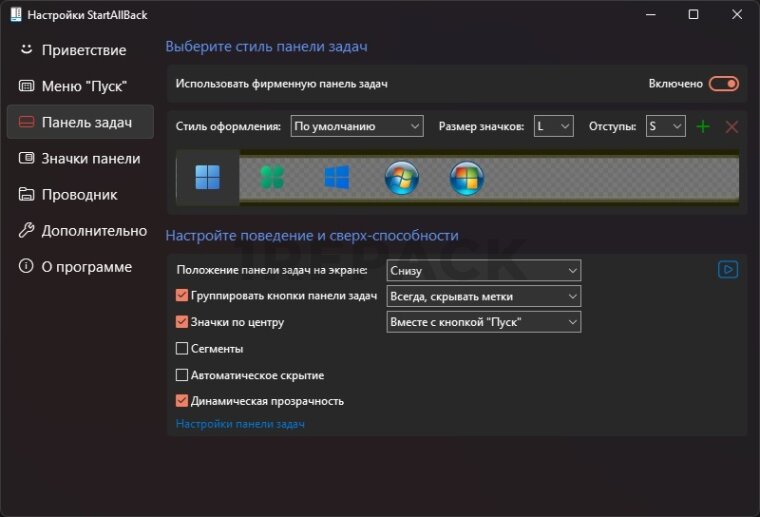Toggle the branded taskbar switch off

[723, 84]
